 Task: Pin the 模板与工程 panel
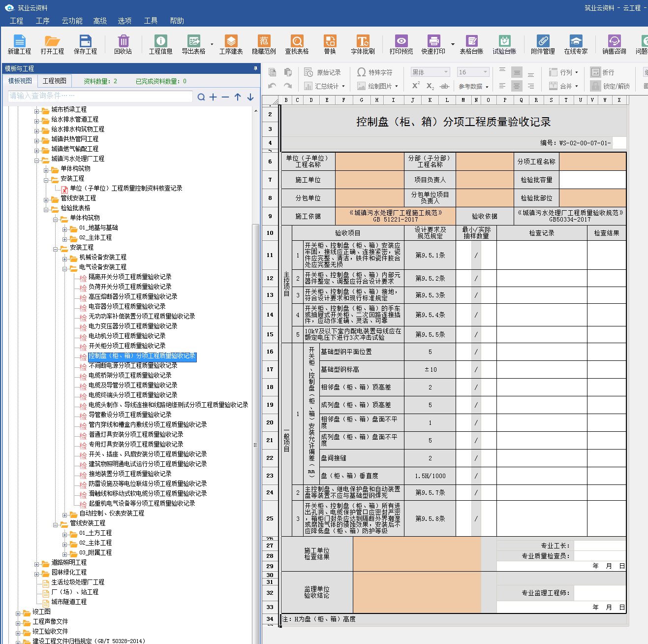point(255,68)
